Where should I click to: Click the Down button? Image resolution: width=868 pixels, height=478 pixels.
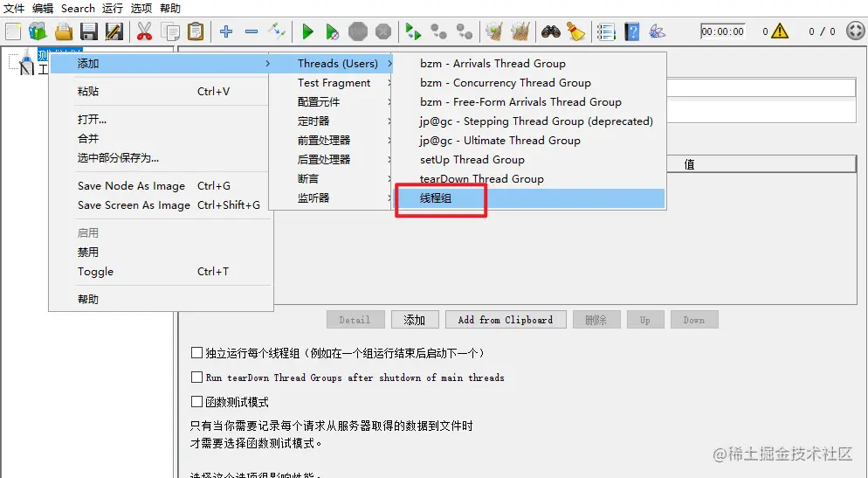[694, 320]
